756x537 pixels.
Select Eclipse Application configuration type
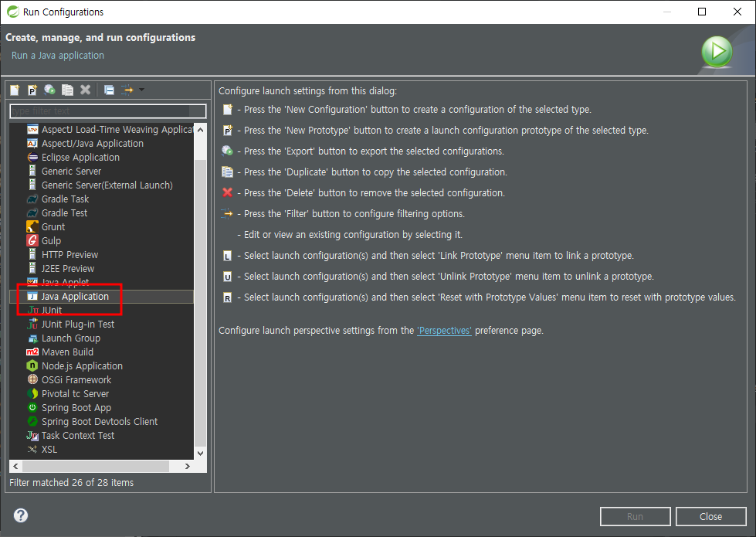point(80,158)
